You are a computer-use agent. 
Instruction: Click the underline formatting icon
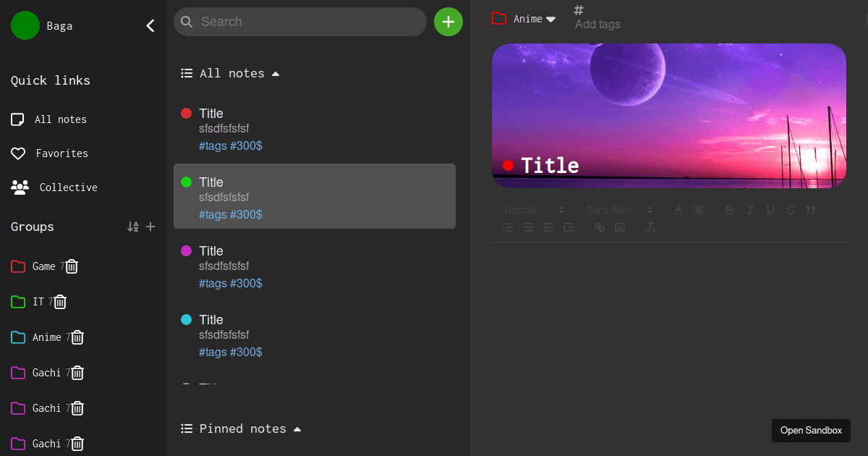click(x=770, y=209)
